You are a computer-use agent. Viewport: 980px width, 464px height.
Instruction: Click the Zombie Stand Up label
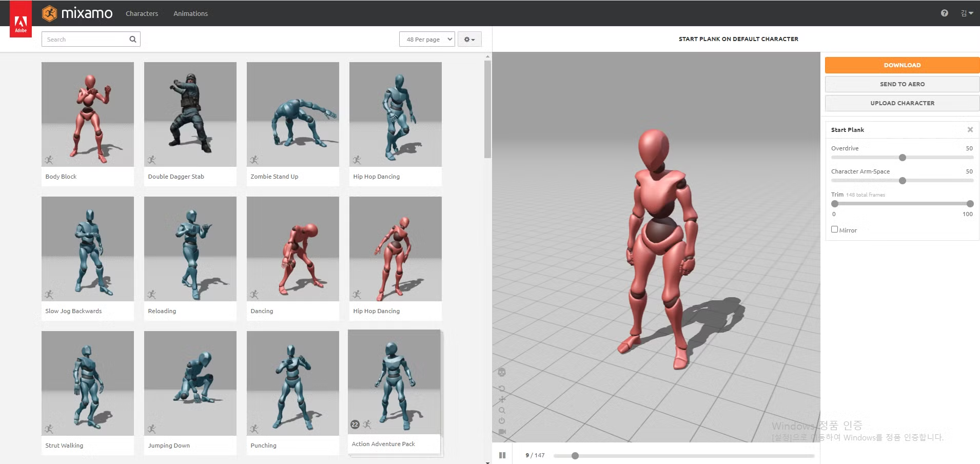coord(275,177)
